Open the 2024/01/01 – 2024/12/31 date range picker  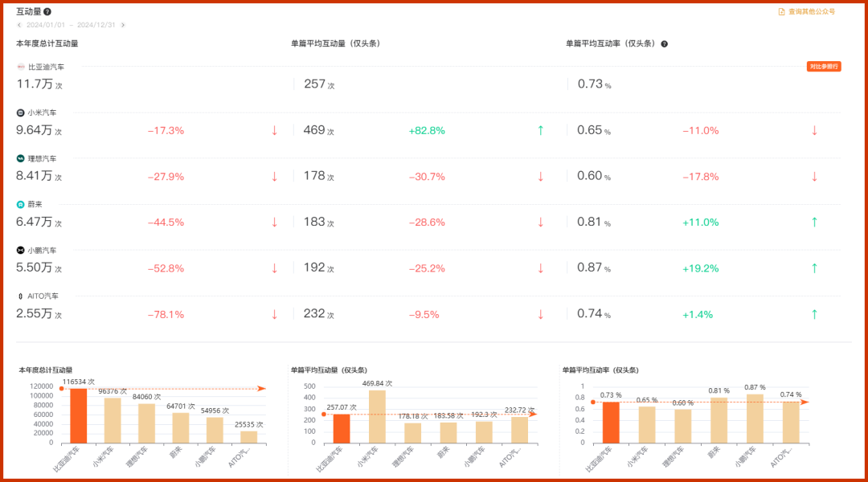point(71,25)
